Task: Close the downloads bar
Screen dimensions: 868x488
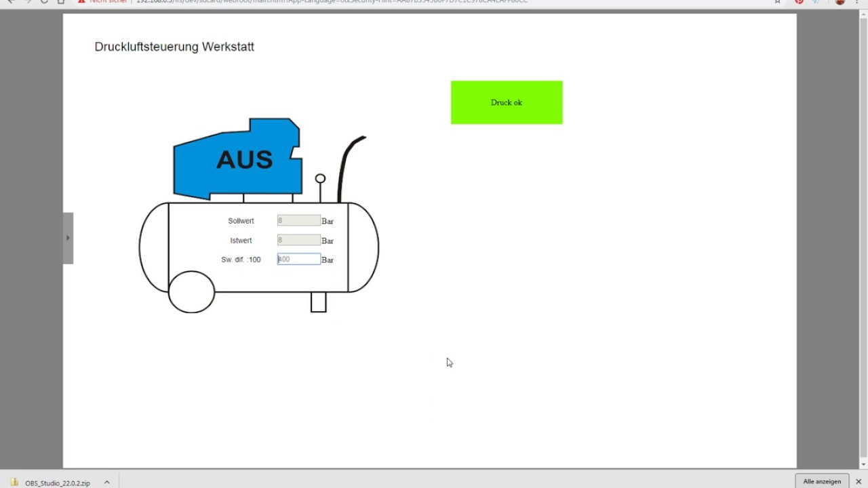Action: tap(859, 481)
